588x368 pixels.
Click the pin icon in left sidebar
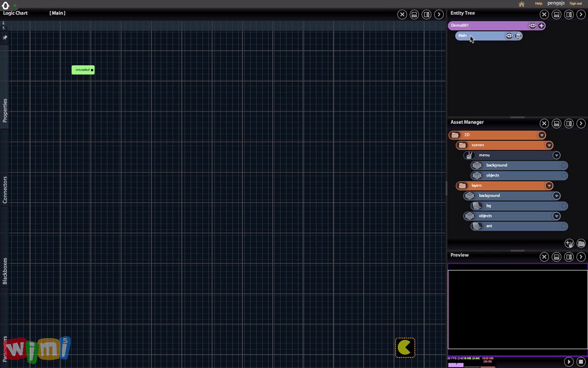[x=5, y=37]
